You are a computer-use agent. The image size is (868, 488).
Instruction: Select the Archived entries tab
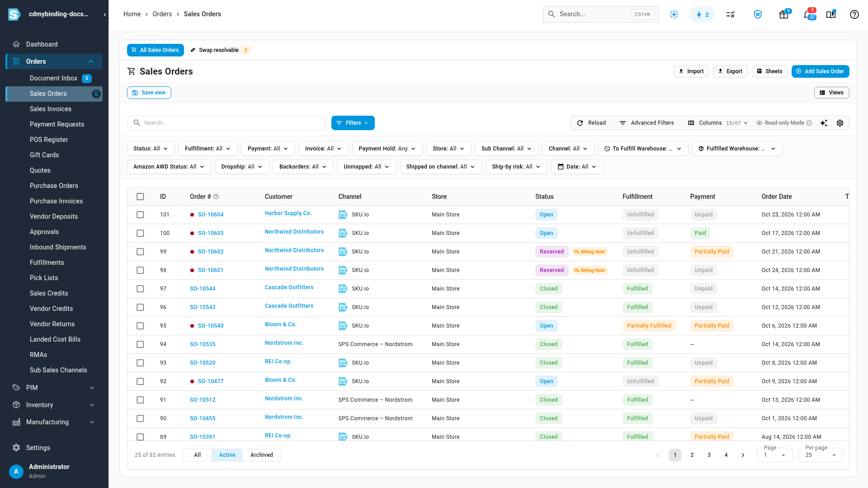tap(262, 455)
